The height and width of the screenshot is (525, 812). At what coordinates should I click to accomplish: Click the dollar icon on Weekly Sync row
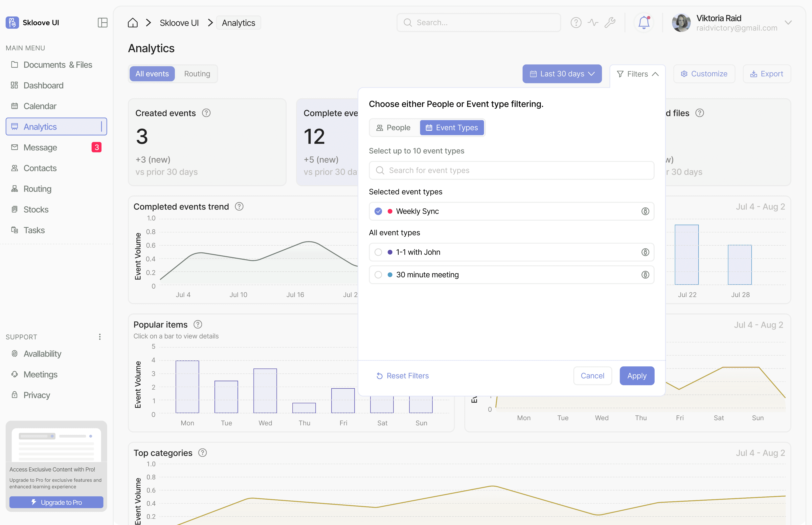pos(645,211)
